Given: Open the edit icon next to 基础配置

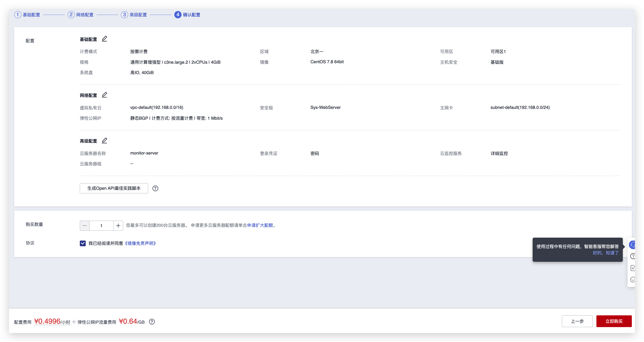Looking at the screenshot, I should [104, 39].
